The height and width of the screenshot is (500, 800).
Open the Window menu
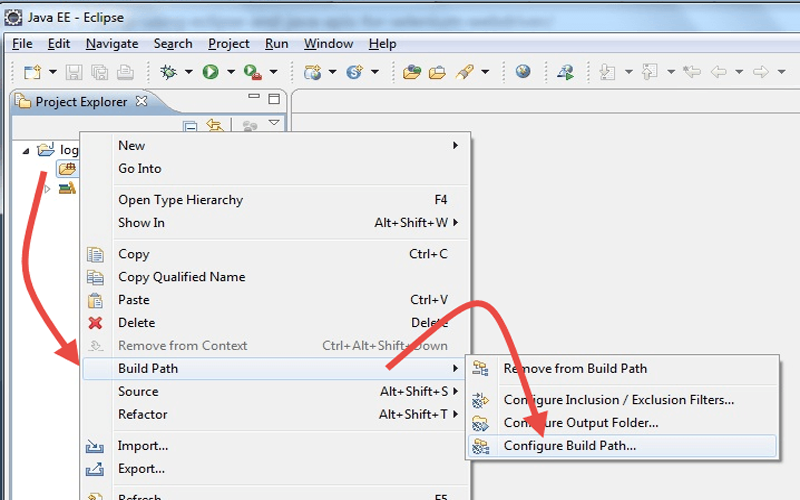point(329,44)
